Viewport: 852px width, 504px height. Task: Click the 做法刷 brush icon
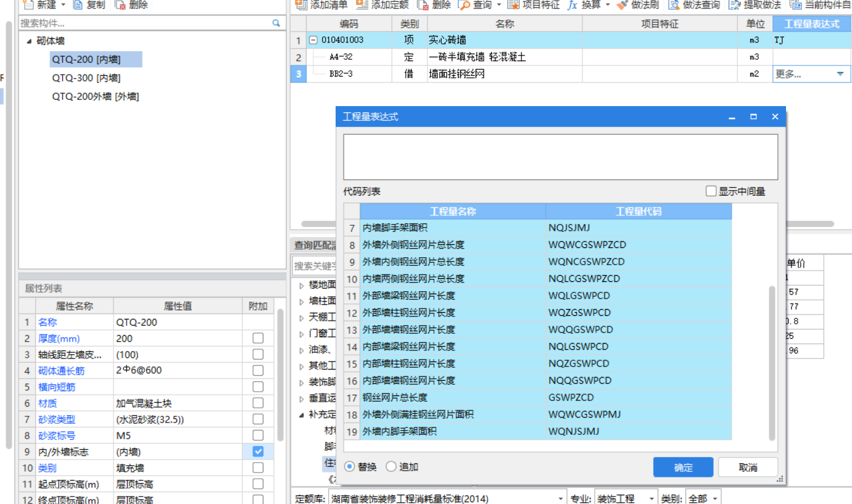coord(622,5)
